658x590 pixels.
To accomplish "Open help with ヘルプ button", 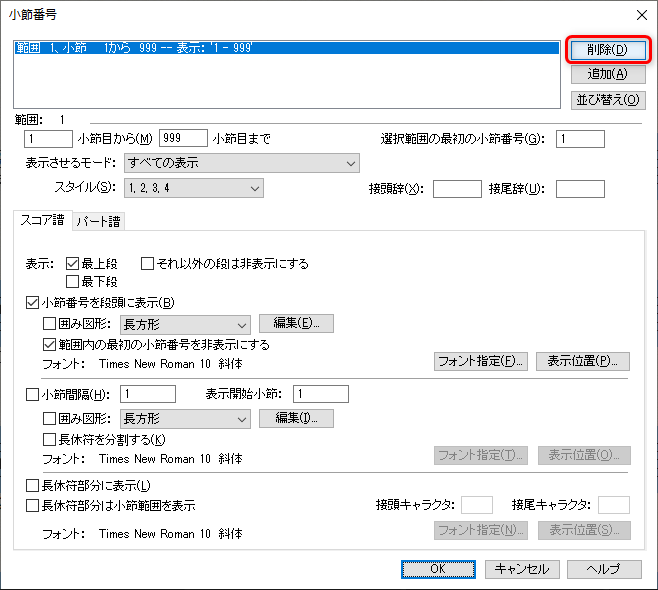I will [604, 569].
